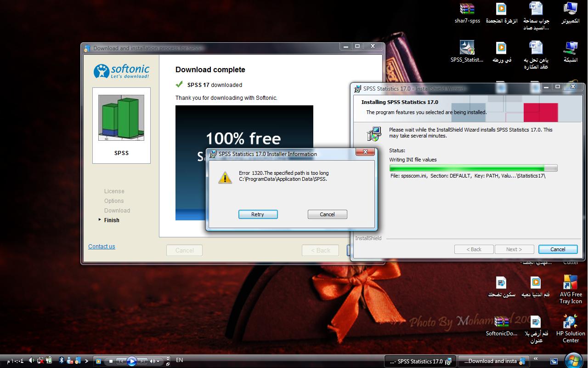
Task: Select the Finish step in Softonic sidebar
Action: (112, 220)
